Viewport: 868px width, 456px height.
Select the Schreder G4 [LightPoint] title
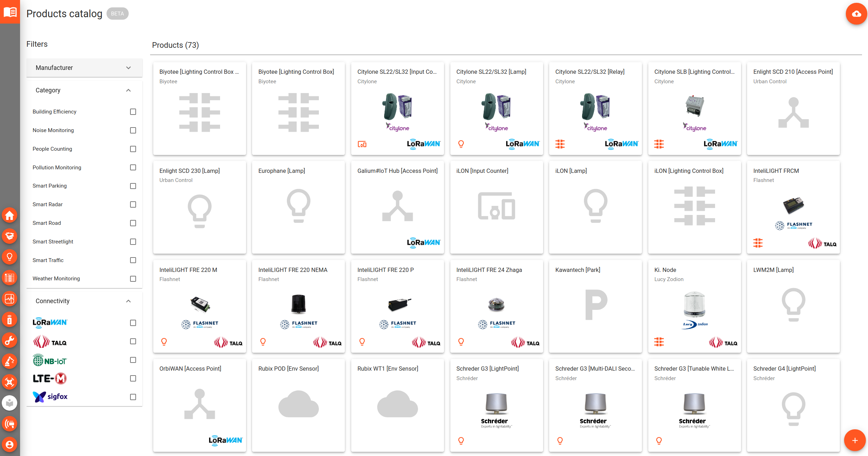click(784, 369)
